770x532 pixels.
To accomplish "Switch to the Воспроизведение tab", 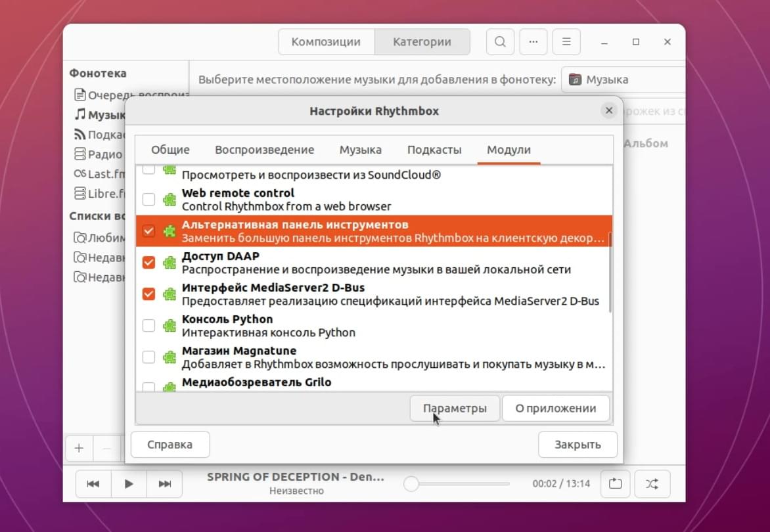I will click(264, 150).
